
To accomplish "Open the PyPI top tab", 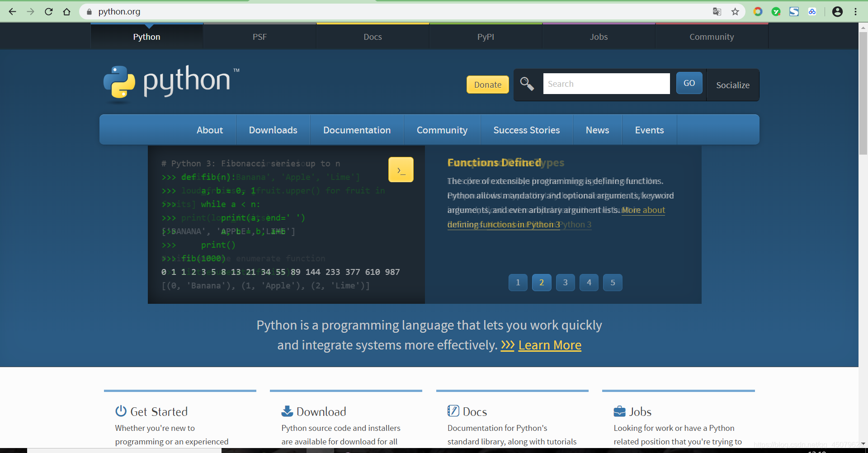I will (486, 37).
